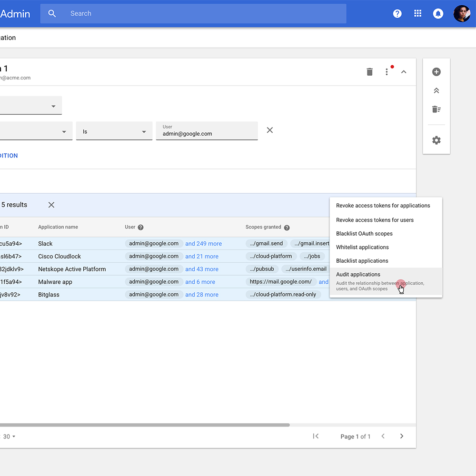The image size is (476, 476).
Task: Click the User column help icon
Action: click(140, 228)
